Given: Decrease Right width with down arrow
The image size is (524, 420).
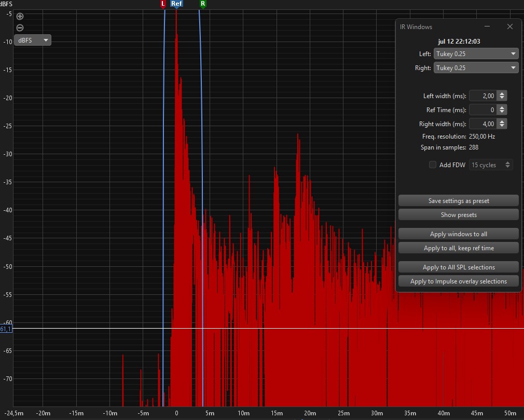Looking at the screenshot, I should tap(502, 126).
